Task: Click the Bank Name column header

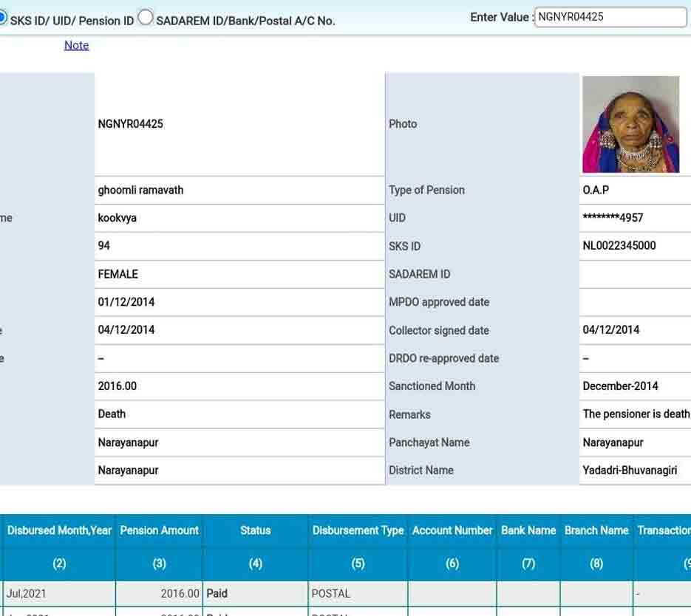Action: 528,530
